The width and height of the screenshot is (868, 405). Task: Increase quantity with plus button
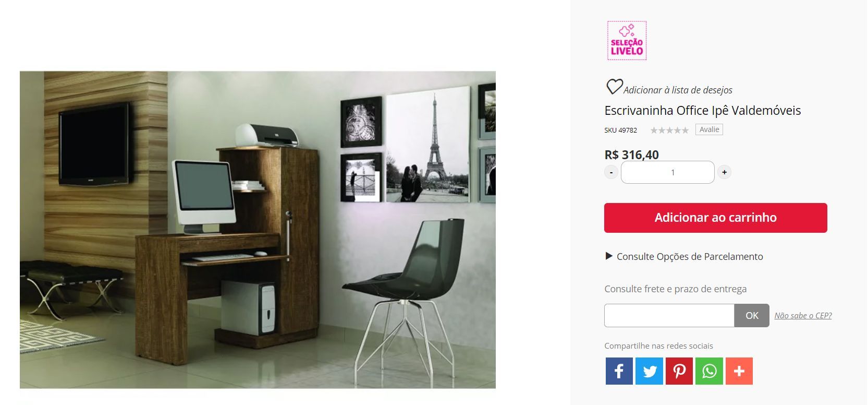click(724, 172)
